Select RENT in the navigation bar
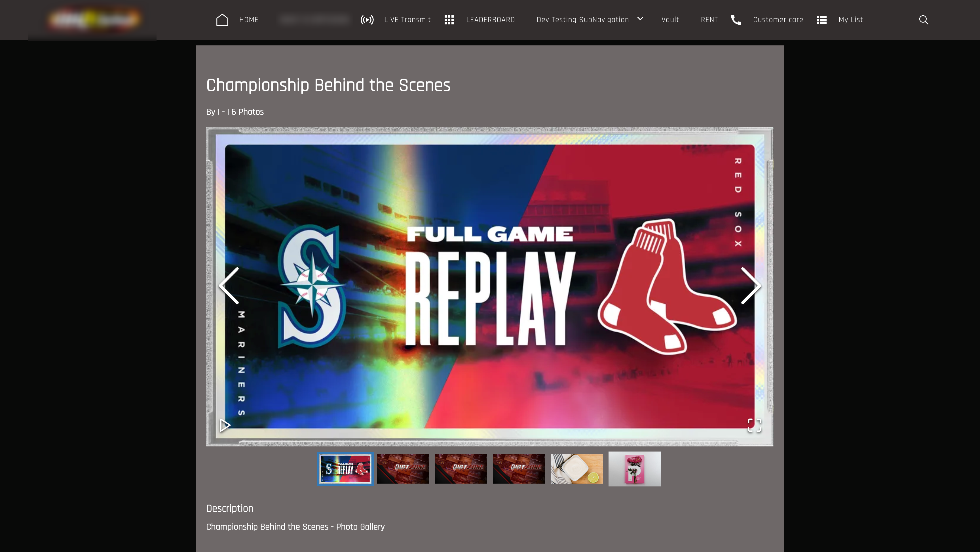The height and width of the screenshot is (552, 980). point(709,20)
